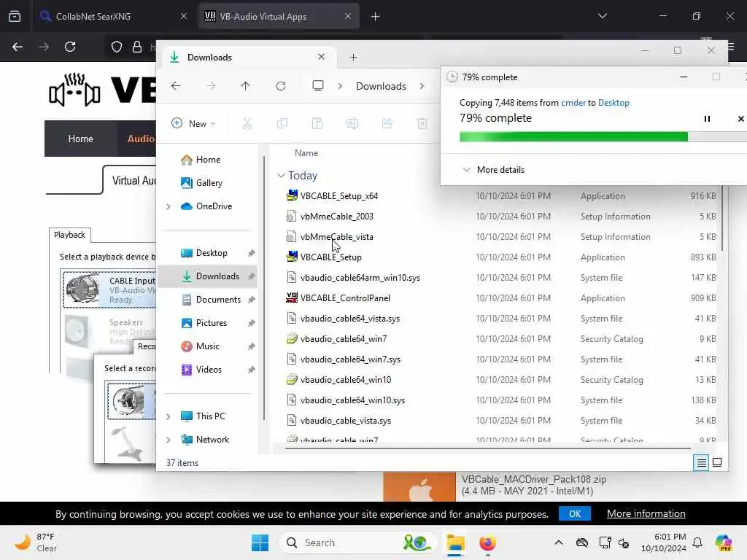Click chevron after Downloads in address bar
Screen dimensions: 747x560
[x=422, y=86]
